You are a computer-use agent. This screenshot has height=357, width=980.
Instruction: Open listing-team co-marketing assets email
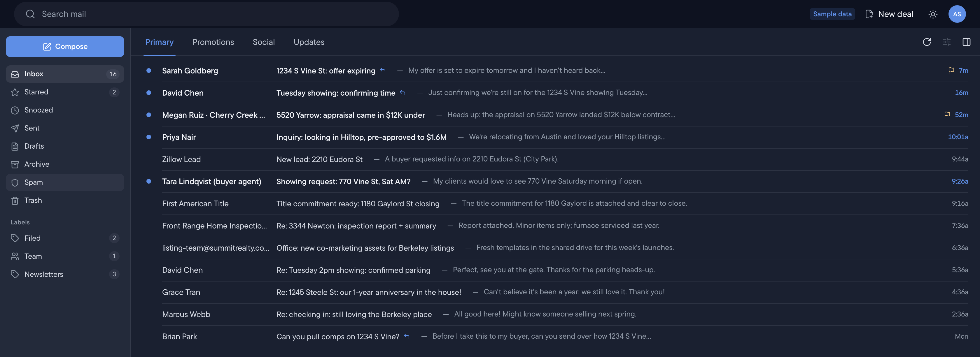pyautogui.click(x=555, y=248)
